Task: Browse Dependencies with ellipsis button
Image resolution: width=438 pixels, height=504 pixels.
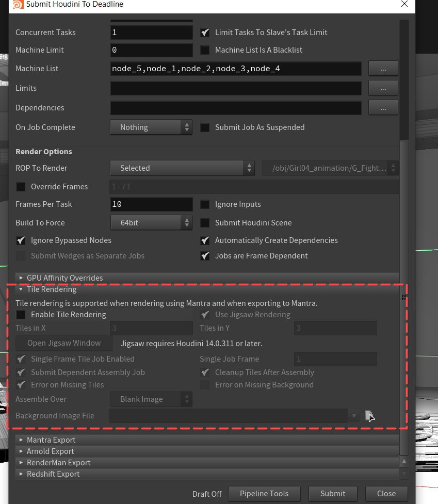Action: [383, 108]
